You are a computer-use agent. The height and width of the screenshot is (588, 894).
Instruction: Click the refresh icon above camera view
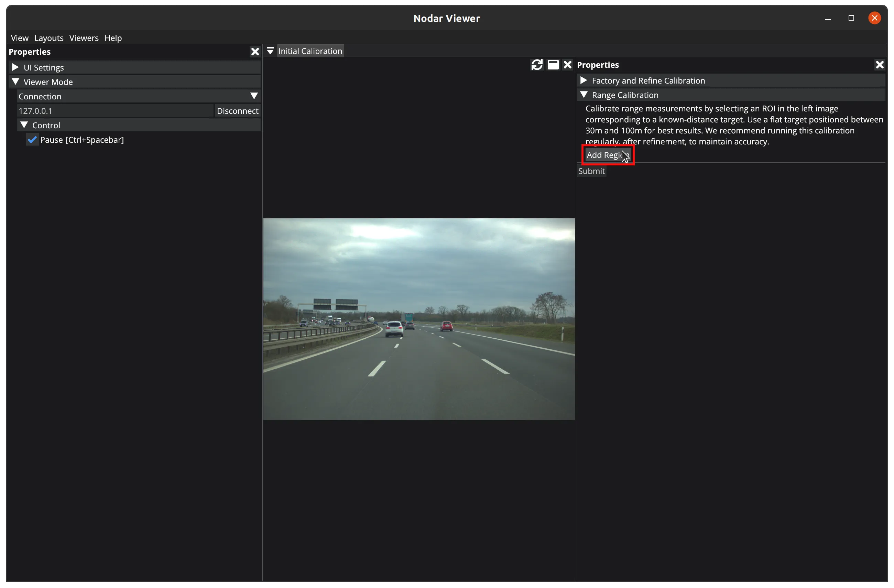[x=537, y=65]
